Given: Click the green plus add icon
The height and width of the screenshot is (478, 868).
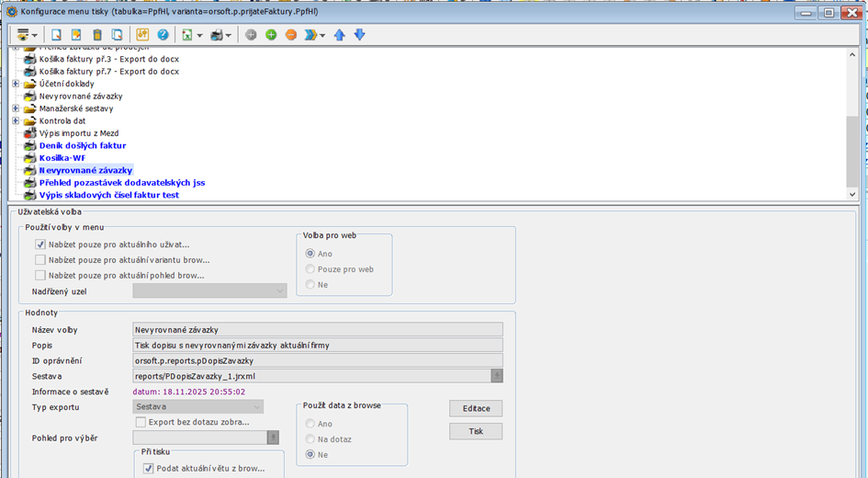Looking at the screenshot, I should pyautogui.click(x=271, y=35).
